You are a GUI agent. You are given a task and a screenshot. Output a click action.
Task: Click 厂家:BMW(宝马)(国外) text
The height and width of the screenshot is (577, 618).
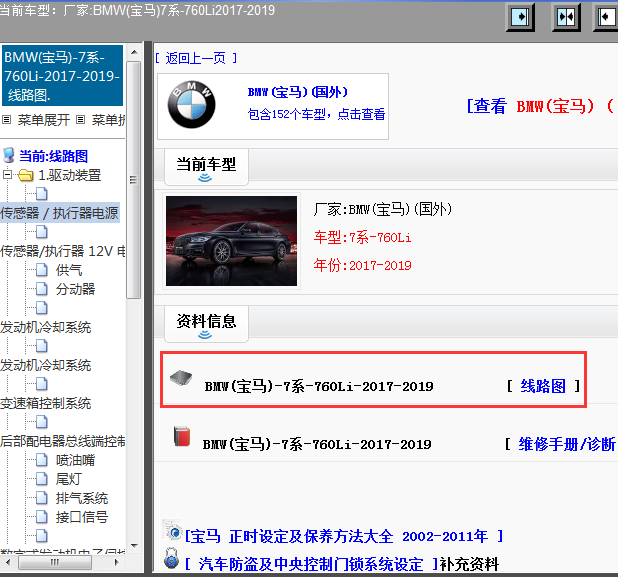click(382, 209)
